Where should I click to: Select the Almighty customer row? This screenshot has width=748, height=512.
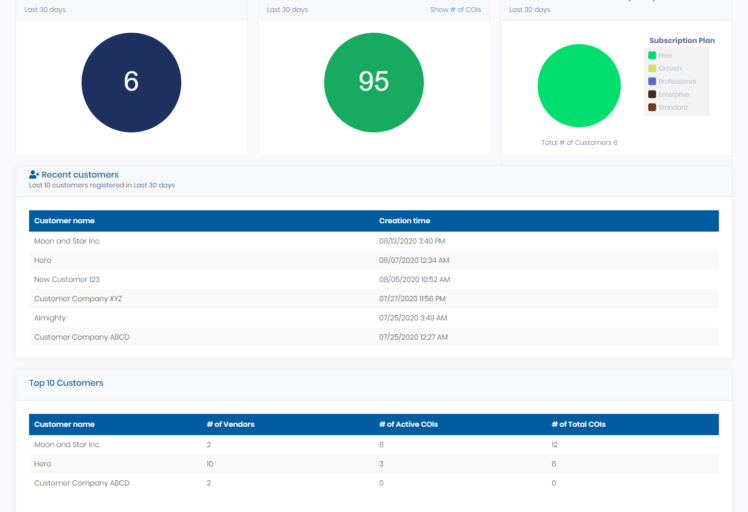(50, 318)
